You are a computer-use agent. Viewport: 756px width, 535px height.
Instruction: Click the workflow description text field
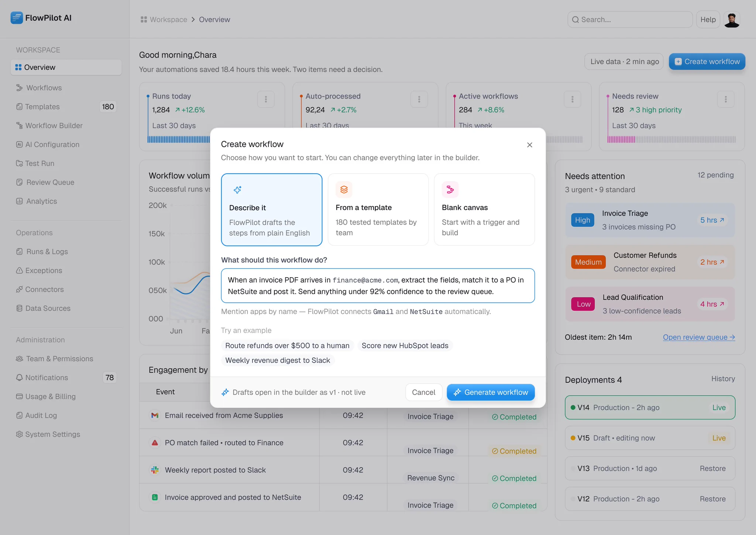pyautogui.click(x=378, y=285)
